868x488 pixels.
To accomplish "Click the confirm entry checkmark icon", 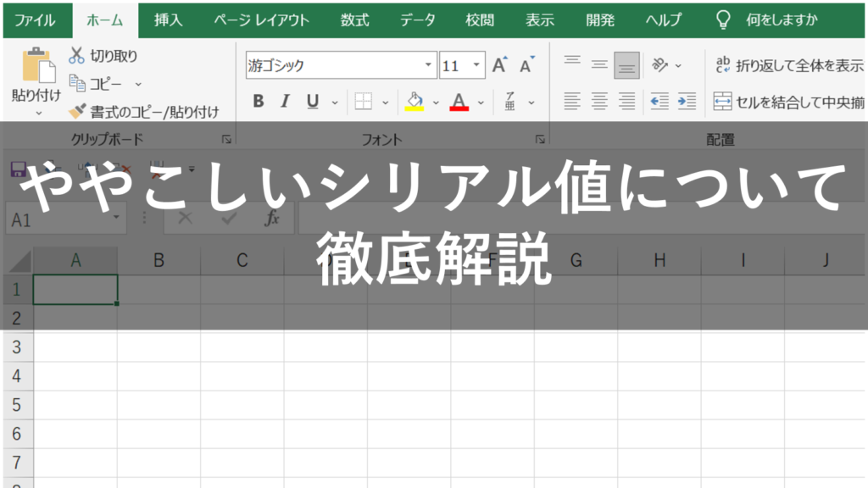I will (x=229, y=219).
